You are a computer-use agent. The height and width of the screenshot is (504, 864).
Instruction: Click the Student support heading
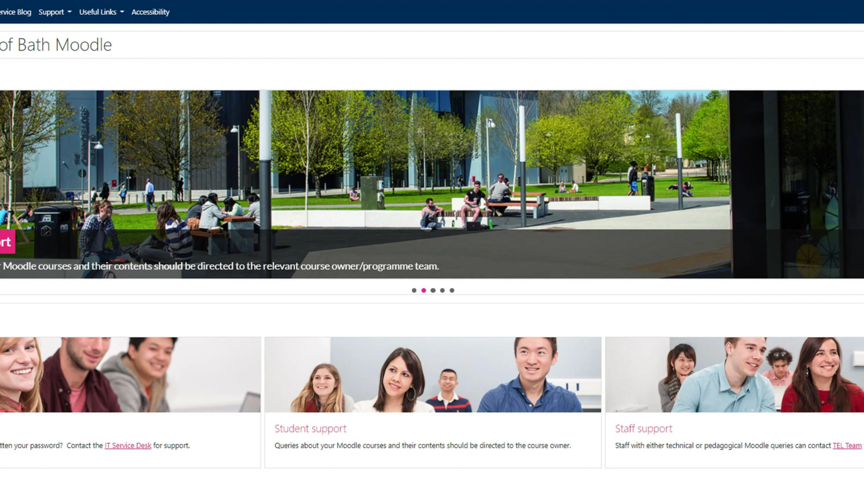tap(310, 428)
